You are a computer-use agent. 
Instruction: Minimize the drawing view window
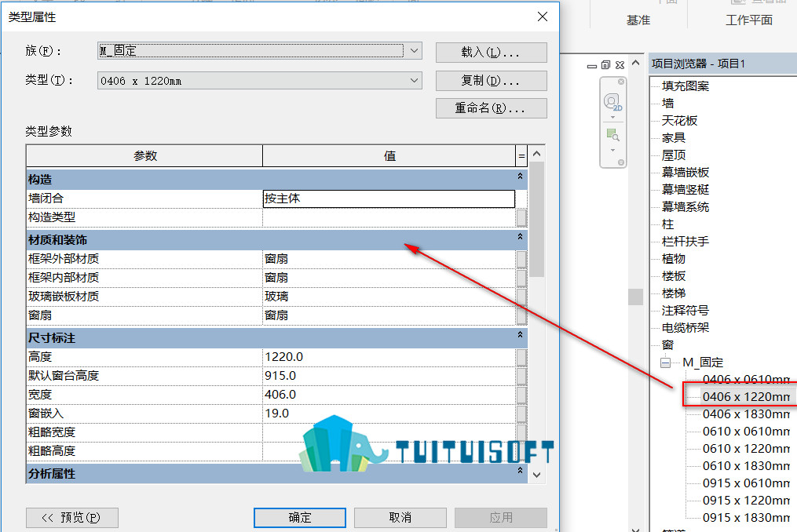tap(591, 66)
